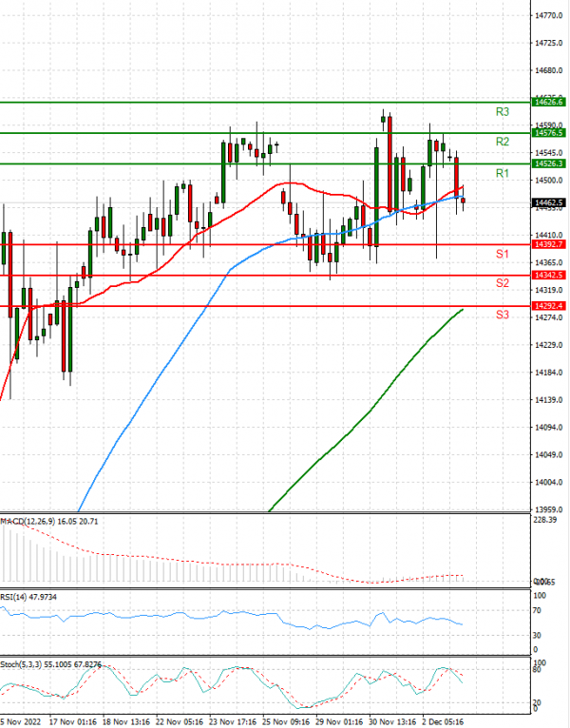Click the 22 Nov 05:16 time label
The height and width of the screenshot is (728, 570).
coord(180,722)
